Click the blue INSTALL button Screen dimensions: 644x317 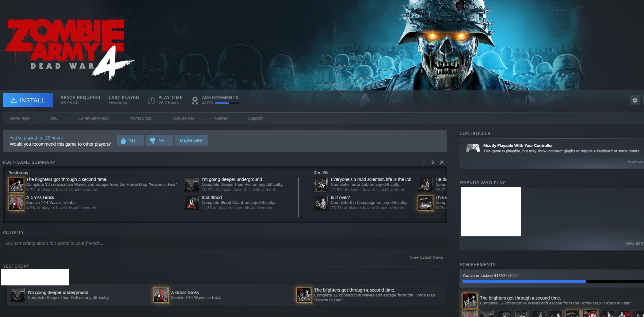tap(28, 100)
